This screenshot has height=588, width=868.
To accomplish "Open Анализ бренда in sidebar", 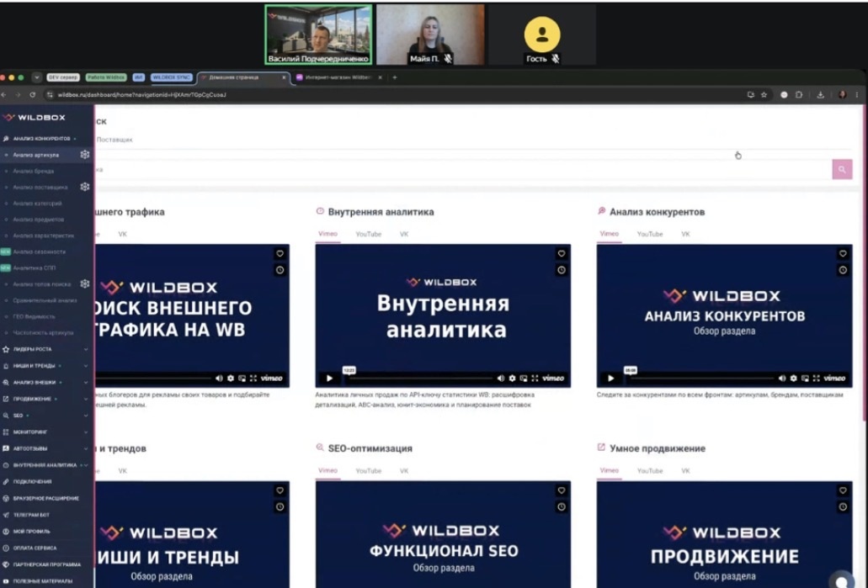I will coord(33,172).
